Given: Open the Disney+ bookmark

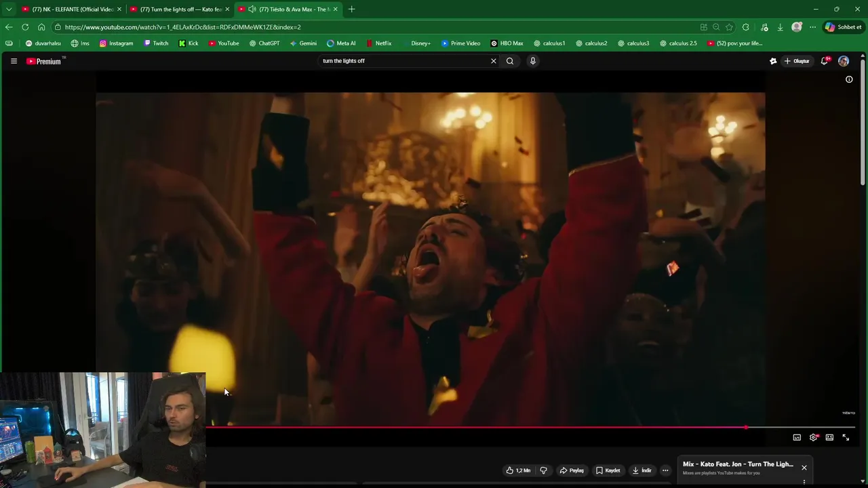Looking at the screenshot, I should pyautogui.click(x=416, y=43).
